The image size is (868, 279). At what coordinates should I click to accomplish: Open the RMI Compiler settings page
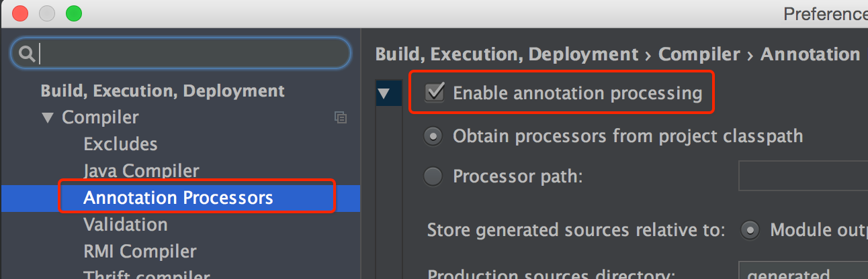tap(140, 252)
